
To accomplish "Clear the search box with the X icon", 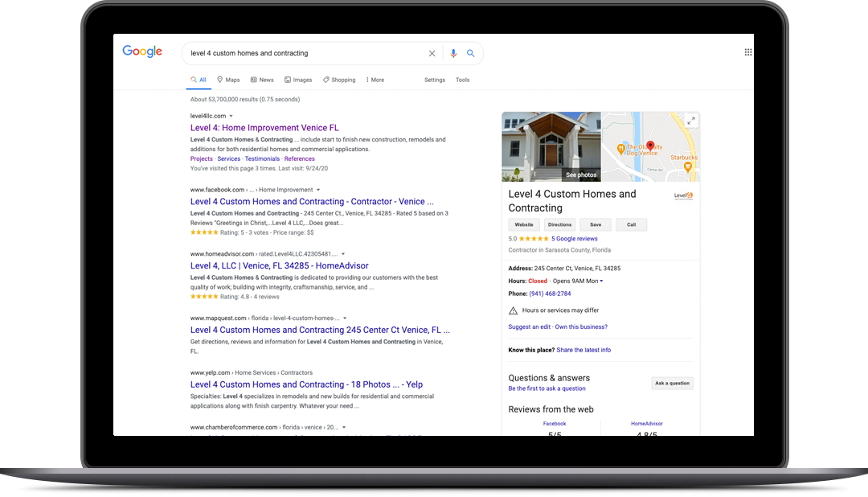I will coord(432,53).
